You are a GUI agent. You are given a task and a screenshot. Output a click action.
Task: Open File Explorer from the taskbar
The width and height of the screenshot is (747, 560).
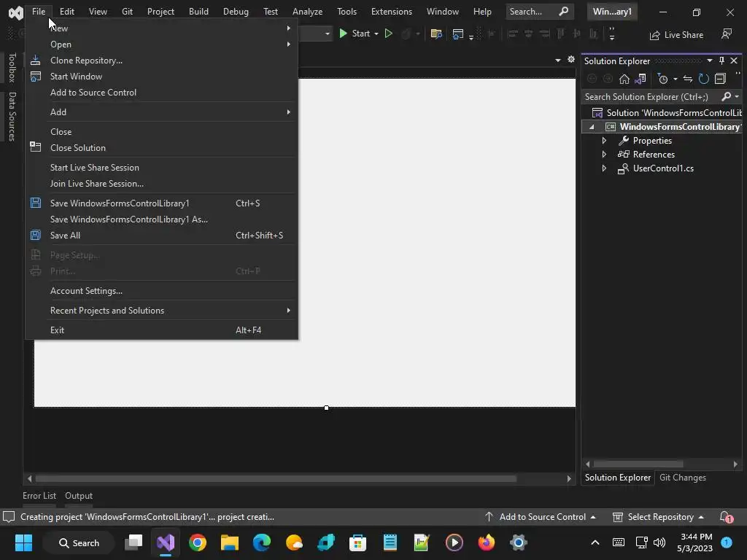point(229,542)
